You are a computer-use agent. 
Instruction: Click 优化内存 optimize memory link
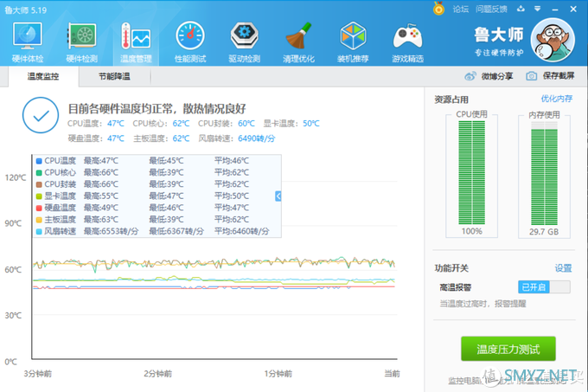click(557, 99)
